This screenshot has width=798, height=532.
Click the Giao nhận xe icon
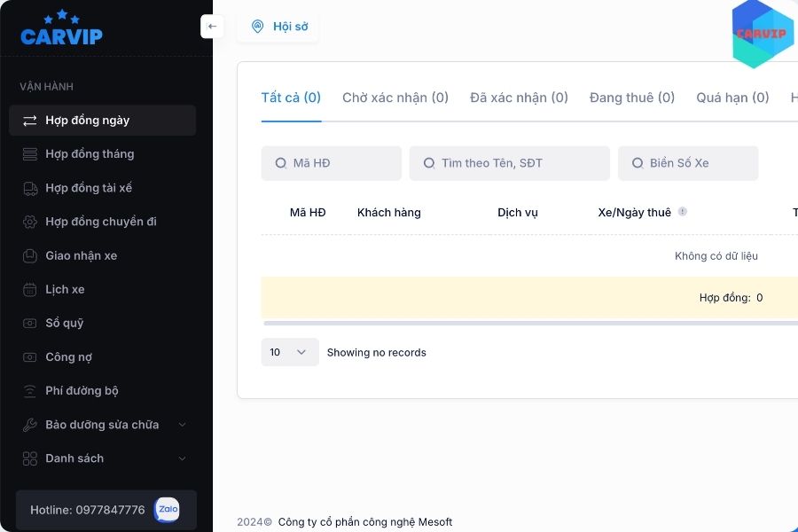coord(30,255)
